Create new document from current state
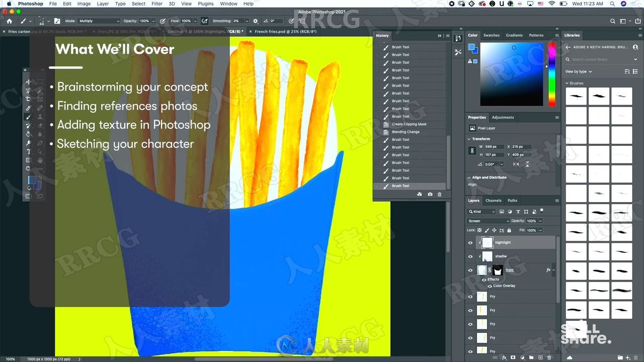 tap(420, 194)
